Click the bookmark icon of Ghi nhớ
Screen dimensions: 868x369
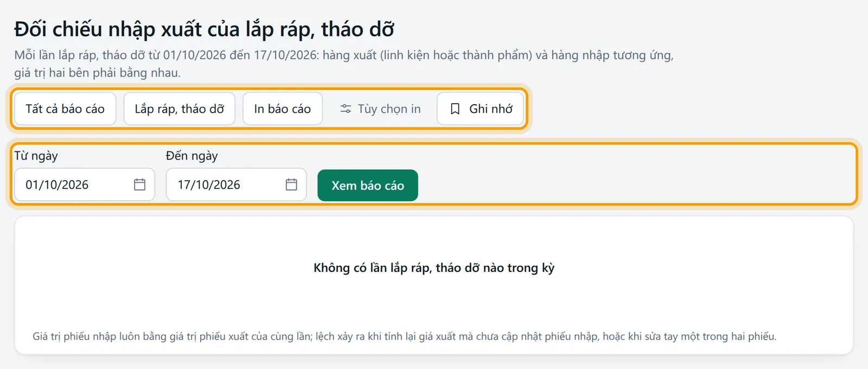tap(455, 109)
